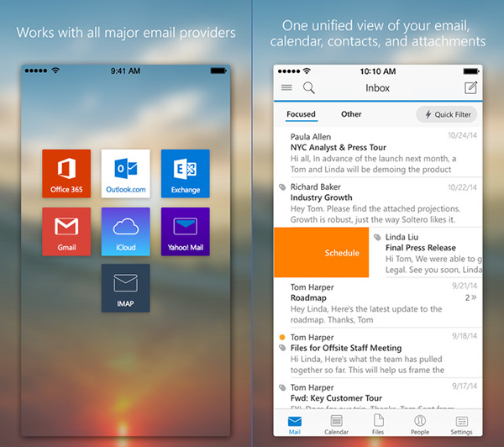Open Files for Offsite Staff Meeting email
Viewport: 504px width, 447px height.
[x=378, y=353]
